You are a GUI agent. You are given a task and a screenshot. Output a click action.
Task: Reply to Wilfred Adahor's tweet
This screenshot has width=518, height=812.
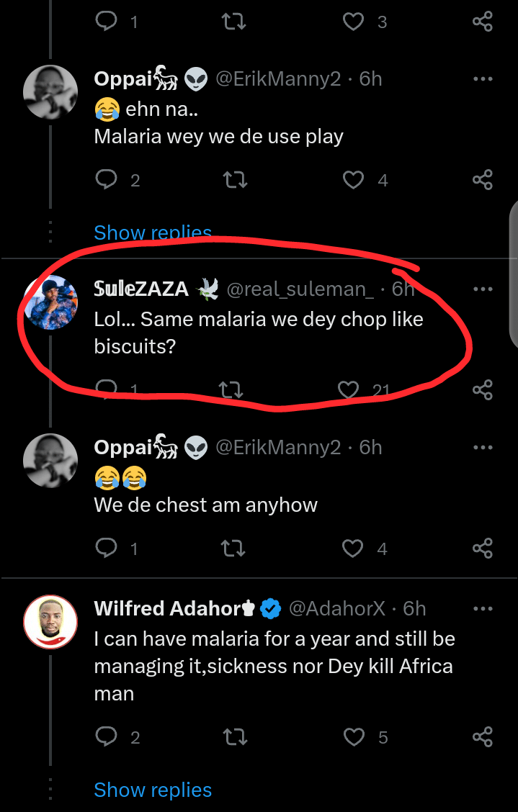pyautogui.click(x=107, y=736)
